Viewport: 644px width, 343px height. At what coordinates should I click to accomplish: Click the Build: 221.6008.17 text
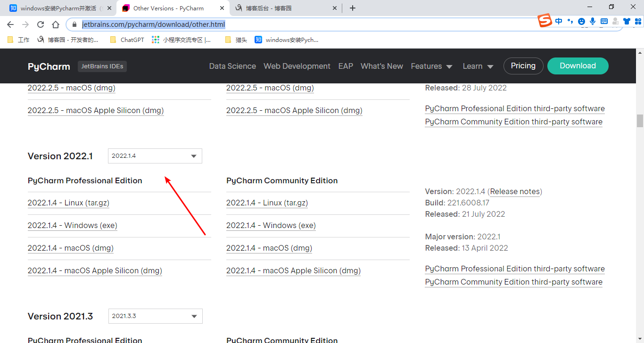pos(457,203)
